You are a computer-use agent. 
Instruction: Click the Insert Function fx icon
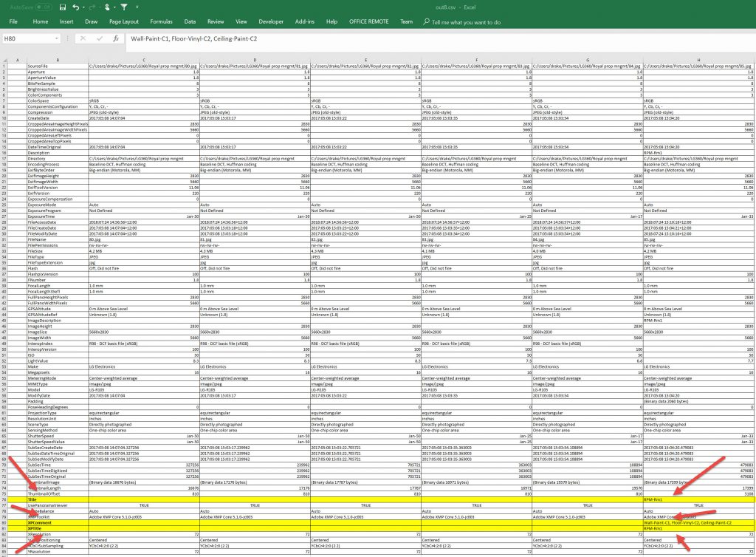(x=116, y=38)
